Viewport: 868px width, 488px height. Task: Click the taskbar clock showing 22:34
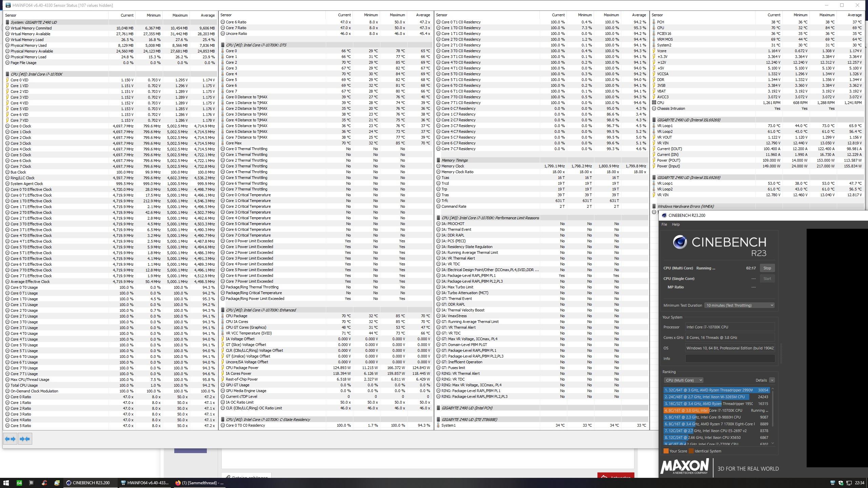pyautogui.click(x=860, y=483)
